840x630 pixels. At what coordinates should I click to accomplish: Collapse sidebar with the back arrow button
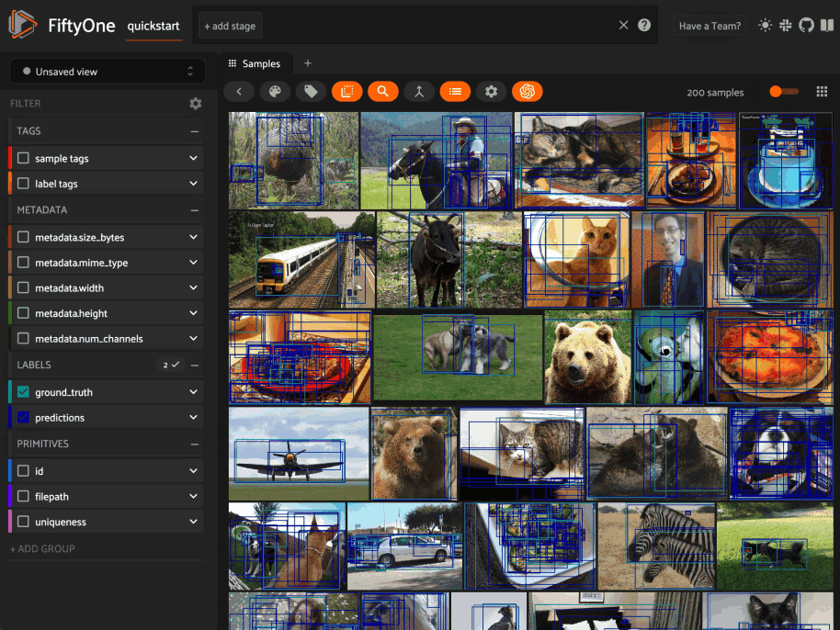(x=239, y=92)
